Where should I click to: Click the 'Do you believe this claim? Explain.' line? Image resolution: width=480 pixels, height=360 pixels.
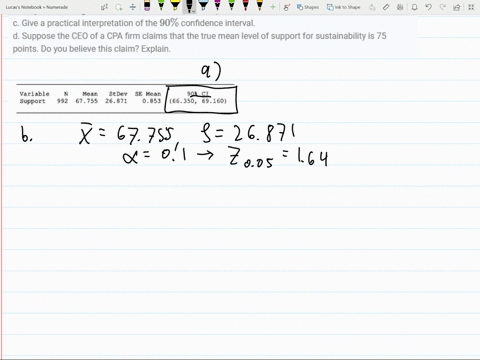click(x=106, y=49)
